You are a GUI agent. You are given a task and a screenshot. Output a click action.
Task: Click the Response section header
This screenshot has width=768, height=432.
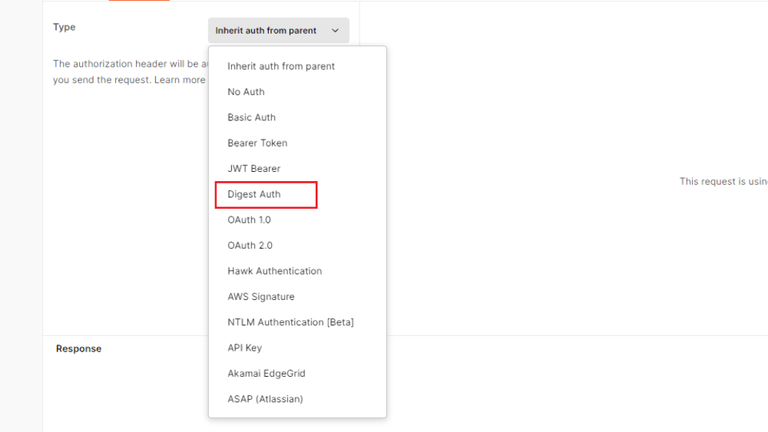79,349
